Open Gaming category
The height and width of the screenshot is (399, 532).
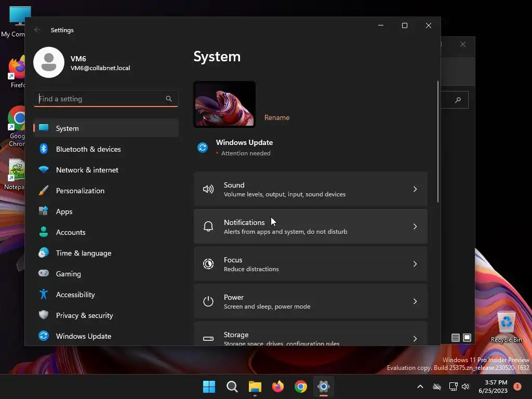point(106,273)
